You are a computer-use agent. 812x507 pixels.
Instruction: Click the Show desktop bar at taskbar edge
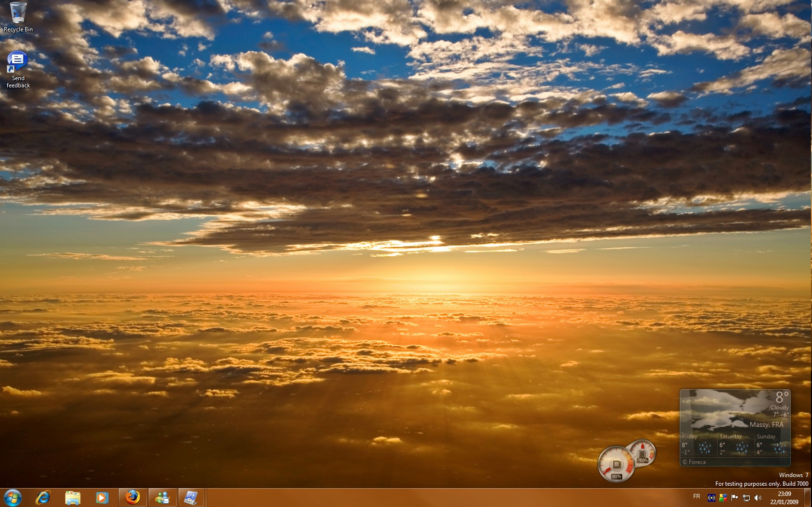[x=808, y=497]
